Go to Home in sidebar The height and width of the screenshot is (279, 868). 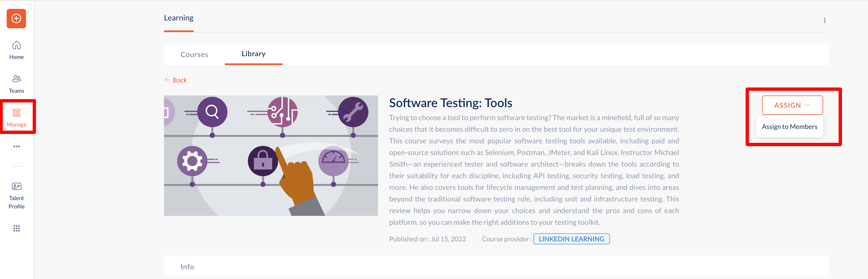(x=17, y=50)
